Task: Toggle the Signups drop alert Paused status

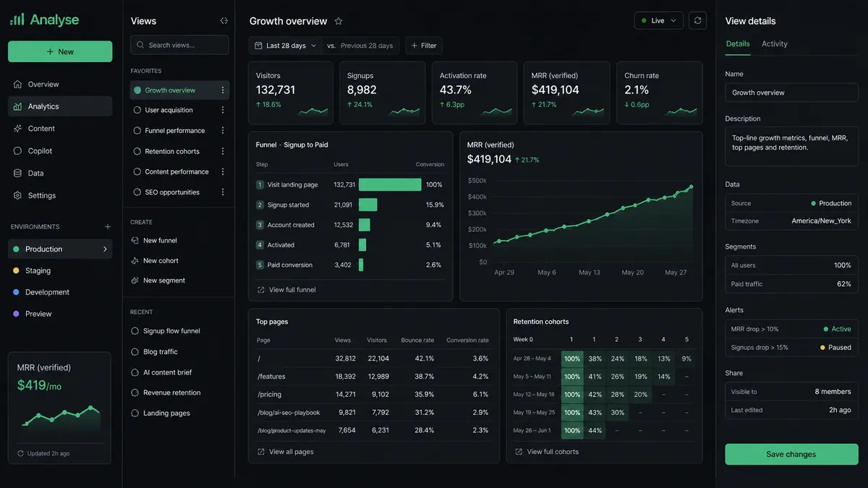Action: (835, 348)
